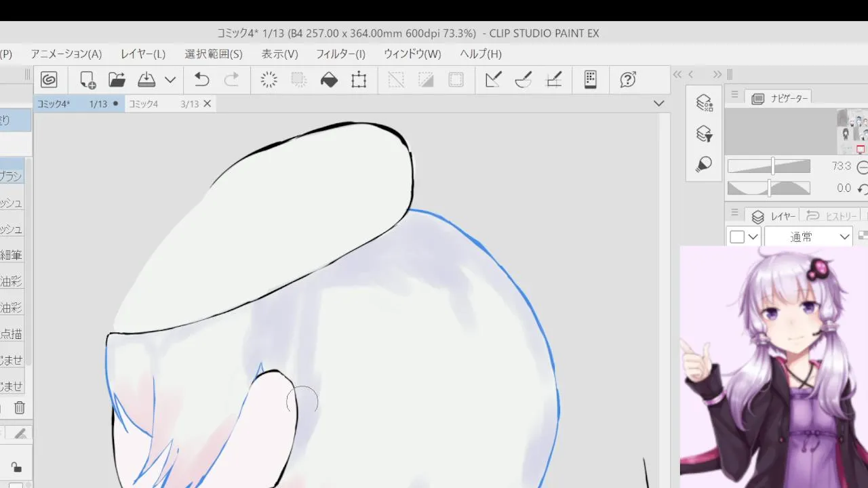Apply Fill with the bucket icon
Viewport: 868px width, 488px height.
(329, 80)
